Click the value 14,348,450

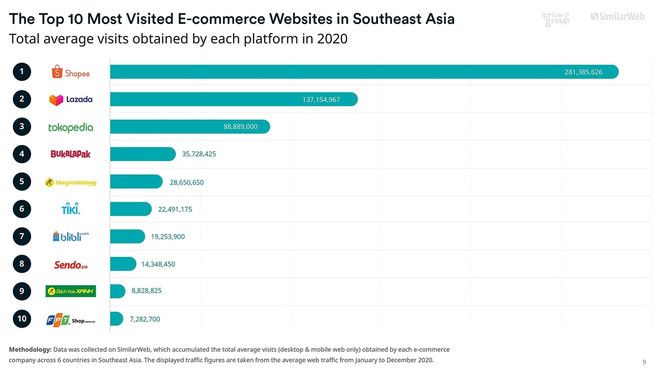158,264
